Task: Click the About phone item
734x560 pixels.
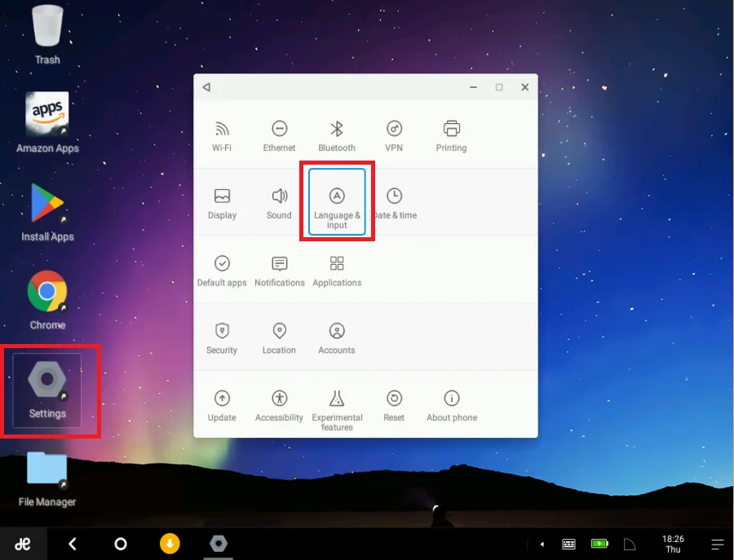Action: [451, 405]
